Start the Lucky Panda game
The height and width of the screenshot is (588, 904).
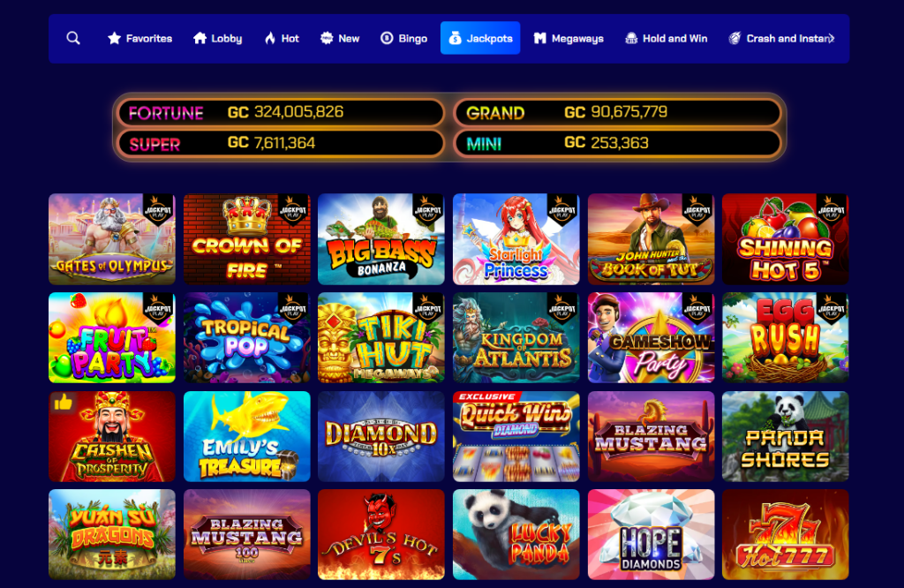516,534
